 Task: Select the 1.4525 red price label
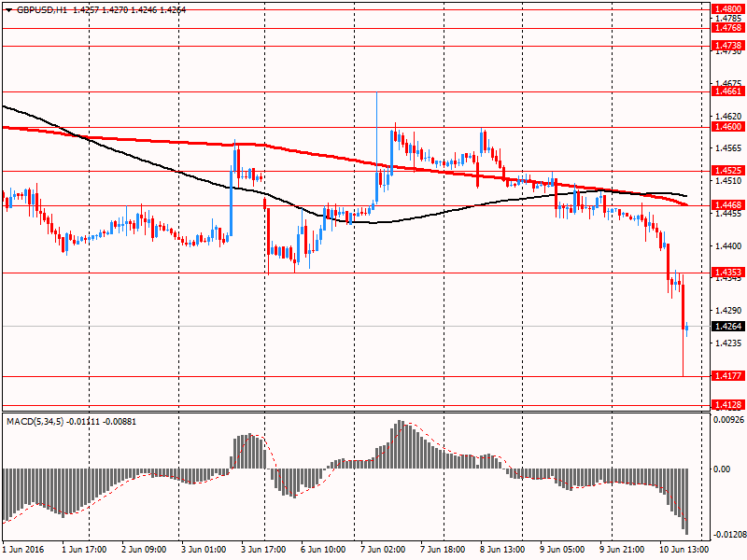pyautogui.click(x=727, y=171)
